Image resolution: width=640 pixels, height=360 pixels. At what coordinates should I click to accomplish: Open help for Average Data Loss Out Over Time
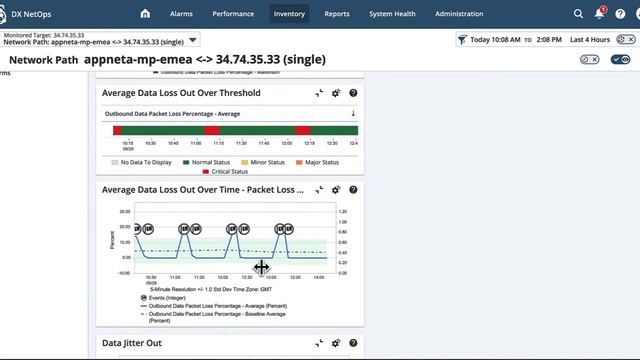tap(353, 190)
